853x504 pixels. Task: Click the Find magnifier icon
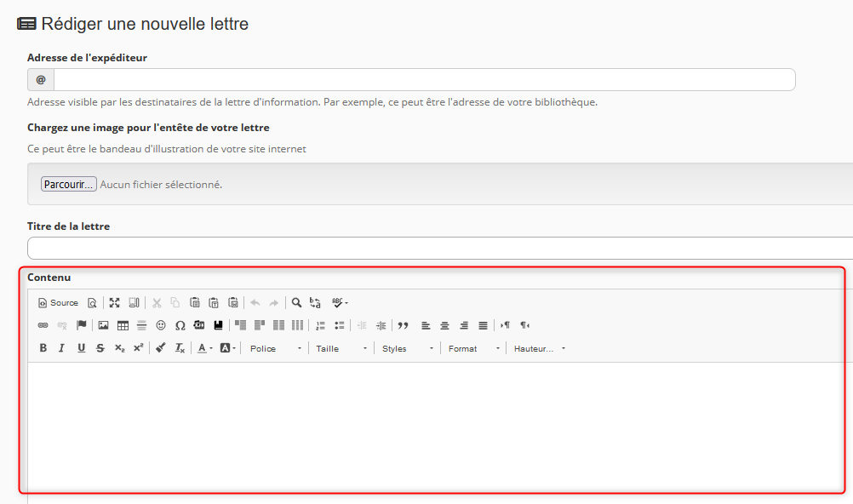(x=296, y=302)
